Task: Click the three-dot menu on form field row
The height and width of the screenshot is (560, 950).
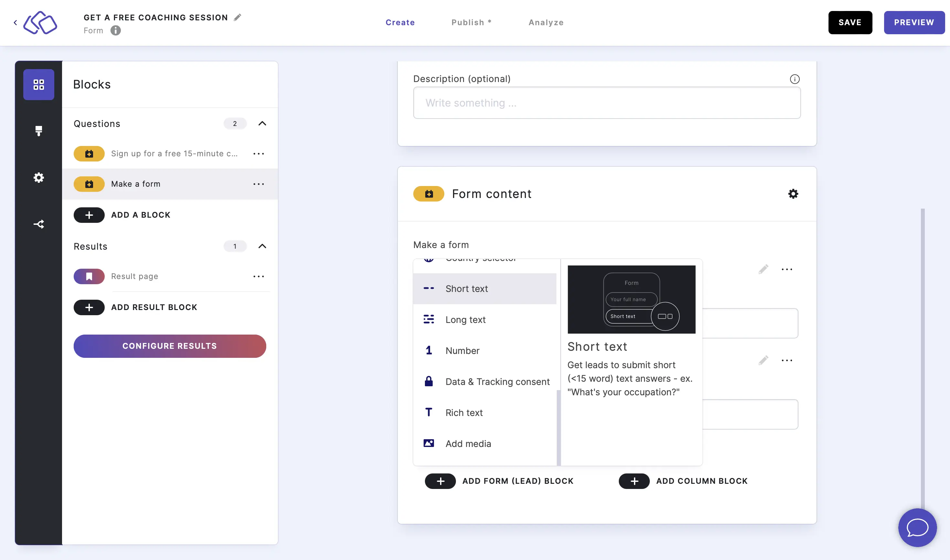Action: (x=787, y=269)
